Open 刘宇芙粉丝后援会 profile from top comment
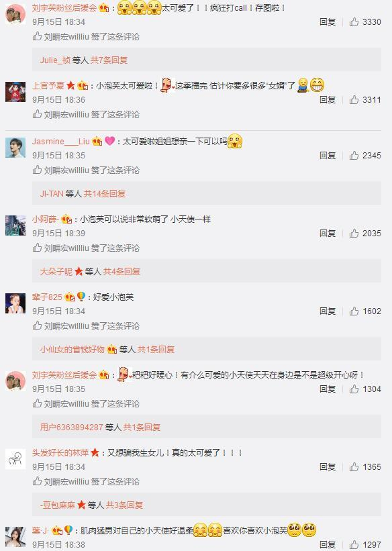Screen dimensions: 392x551 pyautogui.click(x=64, y=8)
